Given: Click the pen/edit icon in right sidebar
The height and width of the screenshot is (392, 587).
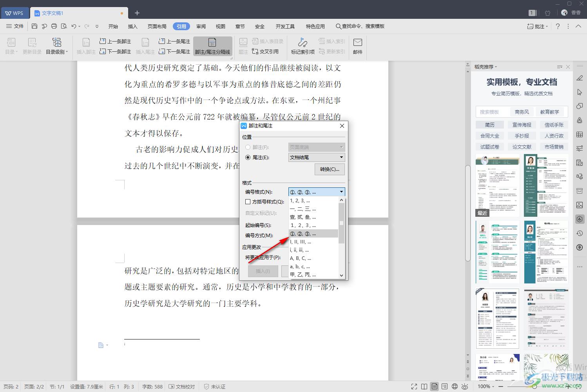Looking at the screenshot, I should [x=580, y=78].
